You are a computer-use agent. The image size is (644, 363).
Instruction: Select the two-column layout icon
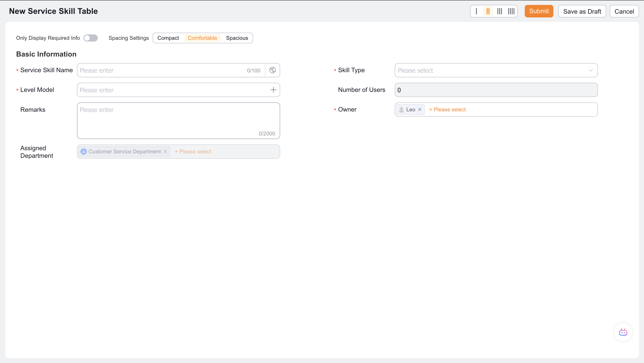point(488,11)
